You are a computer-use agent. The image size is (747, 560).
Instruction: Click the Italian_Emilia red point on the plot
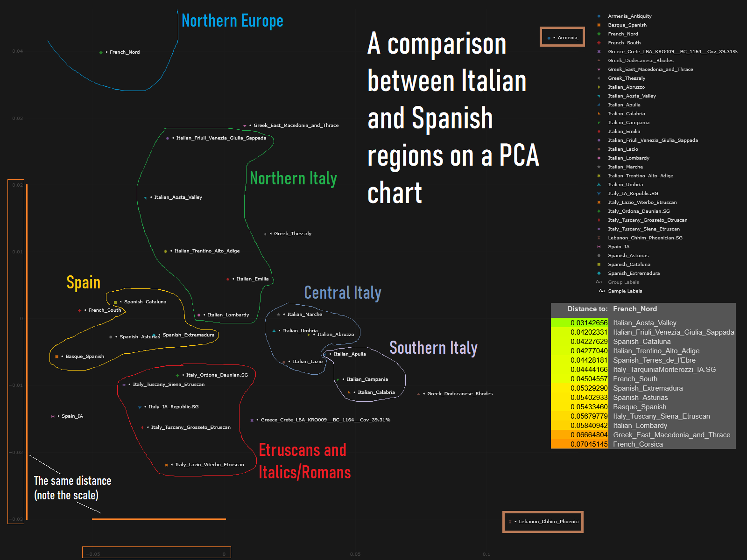click(227, 280)
